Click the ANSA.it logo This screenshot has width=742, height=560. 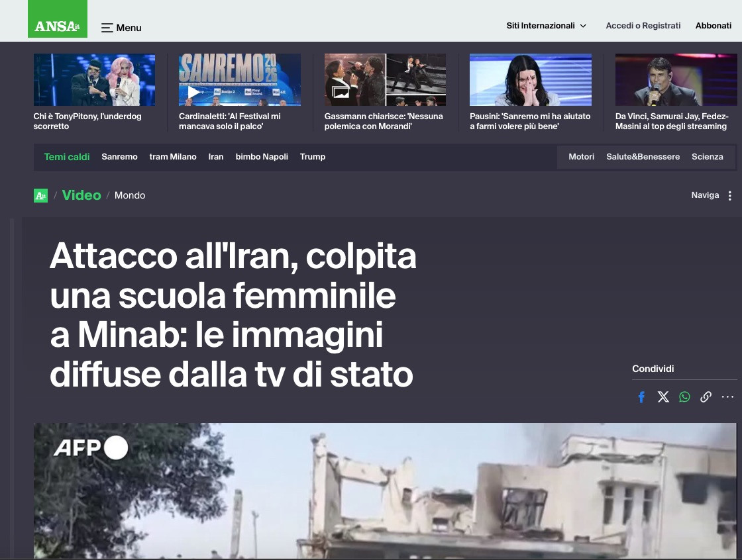57,19
